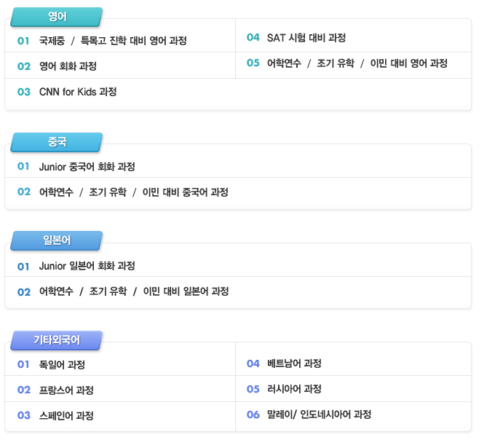Open 말레이/ 인도네시아어 과정
The image size is (495, 448).
[319, 414]
